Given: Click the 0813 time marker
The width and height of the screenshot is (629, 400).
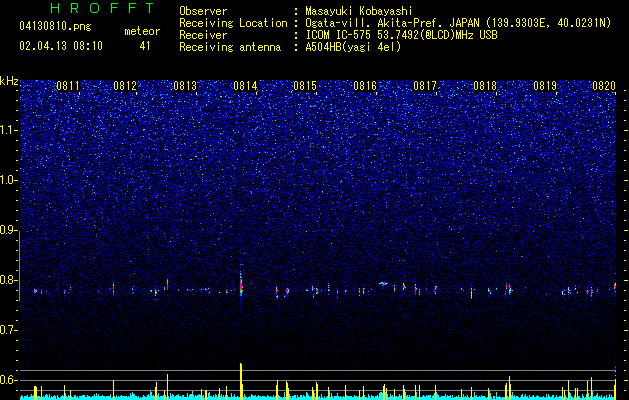Looking at the screenshot, I should pyautogui.click(x=185, y=86).
